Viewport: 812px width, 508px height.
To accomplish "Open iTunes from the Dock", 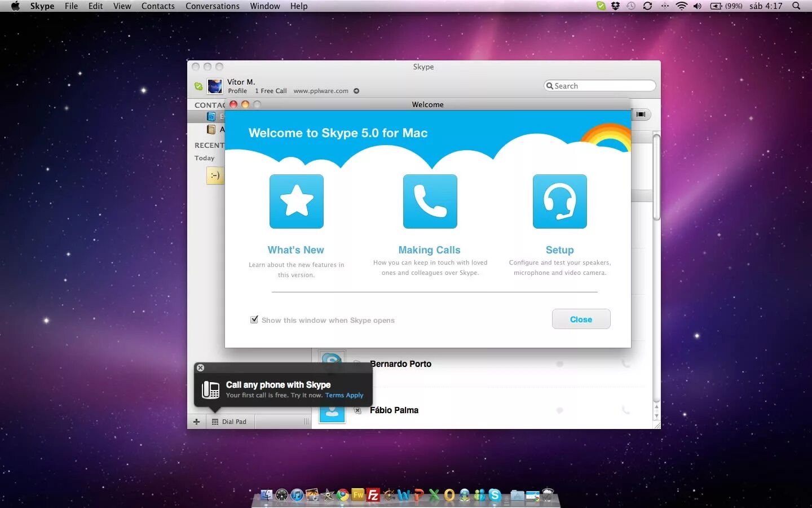I will click(x=297, y=495).
